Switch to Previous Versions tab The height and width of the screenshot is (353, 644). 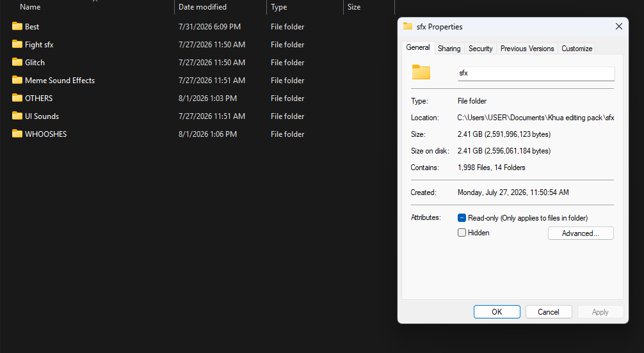pyautogui.click(x=527, y=49)
